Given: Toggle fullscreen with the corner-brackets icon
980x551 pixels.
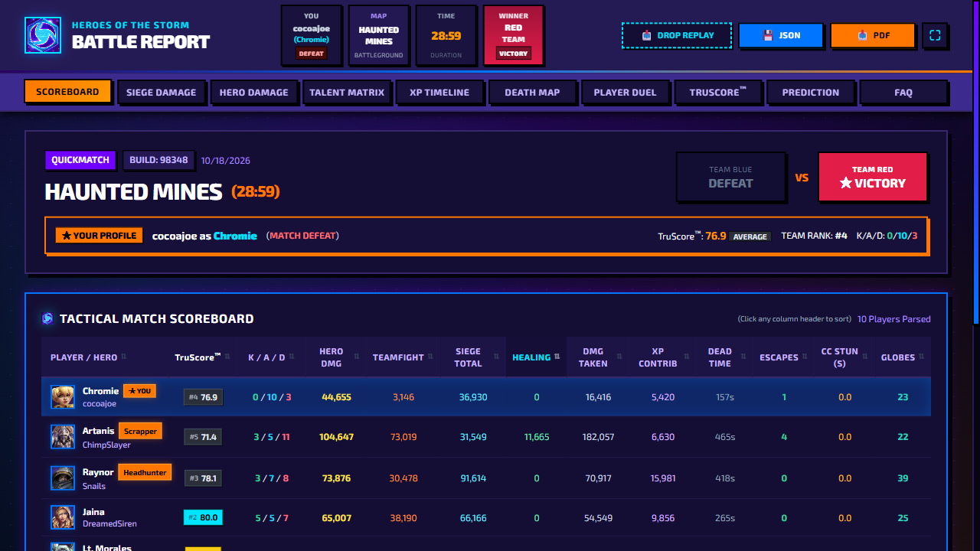Looking at the screenshot, I should click(935, 35).
